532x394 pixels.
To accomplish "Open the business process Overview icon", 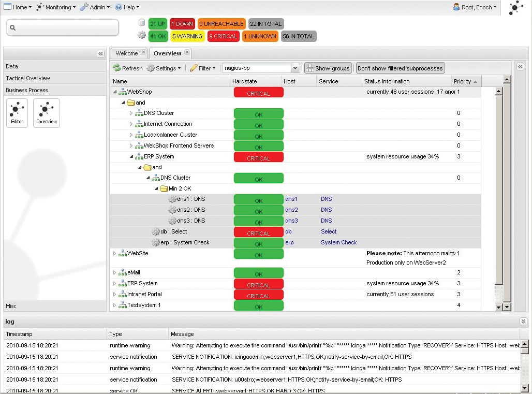I will pos(47,110).
